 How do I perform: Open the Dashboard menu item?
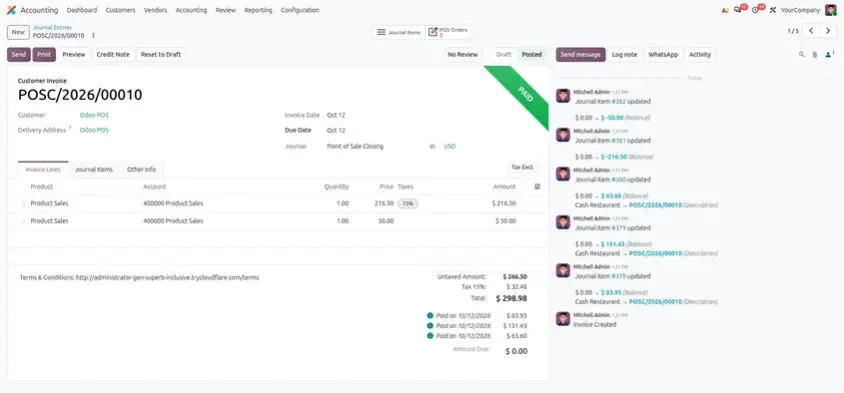(x=82, y=10)
